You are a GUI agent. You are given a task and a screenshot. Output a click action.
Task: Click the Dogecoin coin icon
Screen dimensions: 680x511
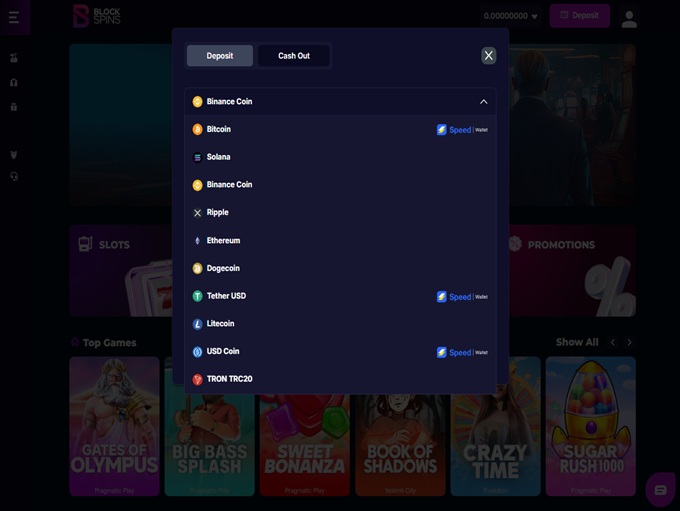coord(197,269)
